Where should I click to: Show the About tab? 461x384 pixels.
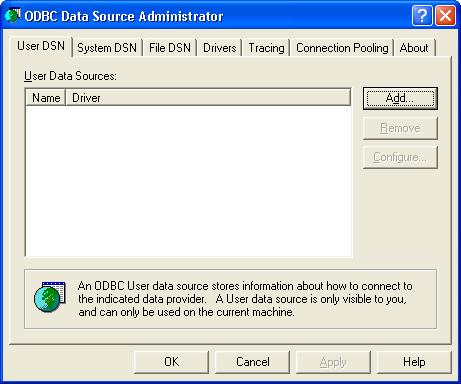pyautogui.click(x=414, y=48)
